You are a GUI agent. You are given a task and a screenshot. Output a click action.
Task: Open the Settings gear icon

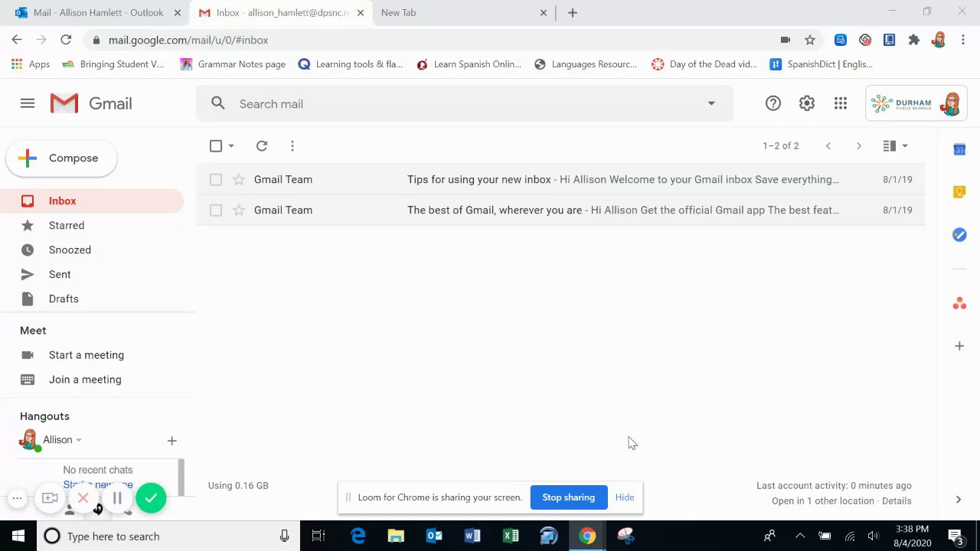coord(807,103)
